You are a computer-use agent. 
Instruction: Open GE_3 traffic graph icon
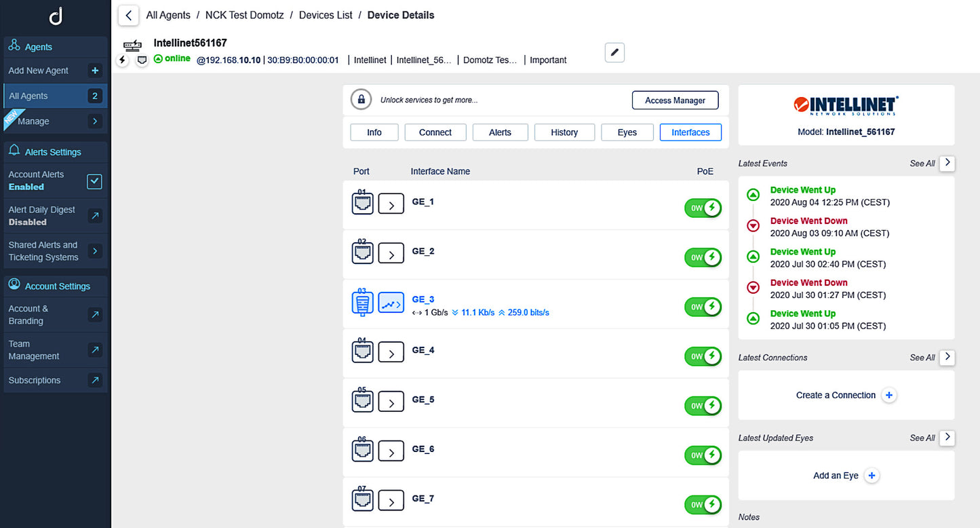coord(391,305)
